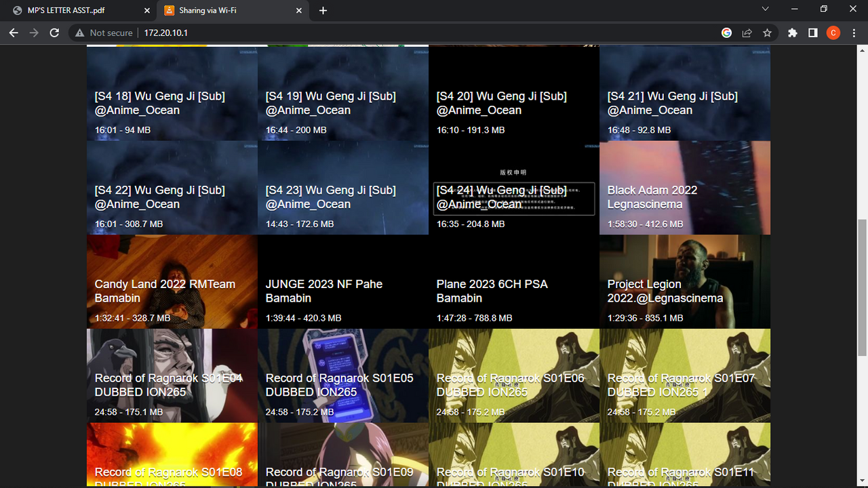This screenshot has width=868, height=488.
Task: Open the browser Extensions puzzle icon
Action: click(792, 32)
